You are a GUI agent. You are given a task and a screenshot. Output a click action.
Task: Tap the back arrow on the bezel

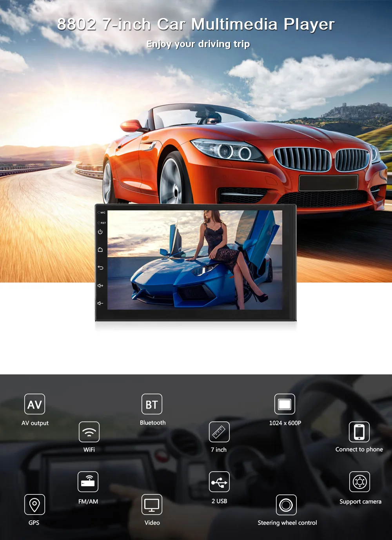point(100,268)
